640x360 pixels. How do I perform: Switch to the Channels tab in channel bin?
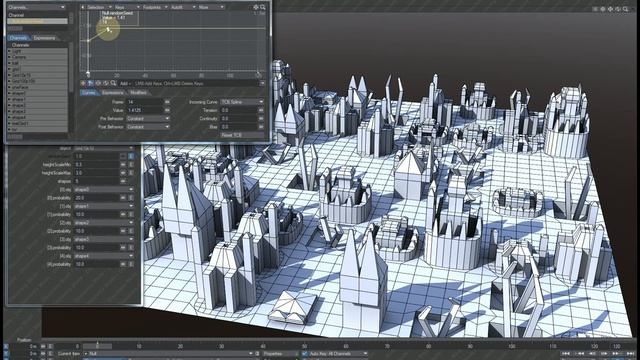18,38
